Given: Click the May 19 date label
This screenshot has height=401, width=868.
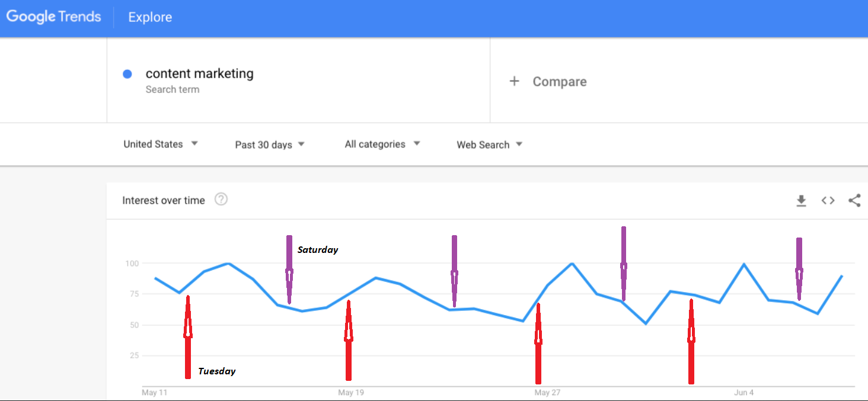Looking at the screenshot, I should [350, 393].
